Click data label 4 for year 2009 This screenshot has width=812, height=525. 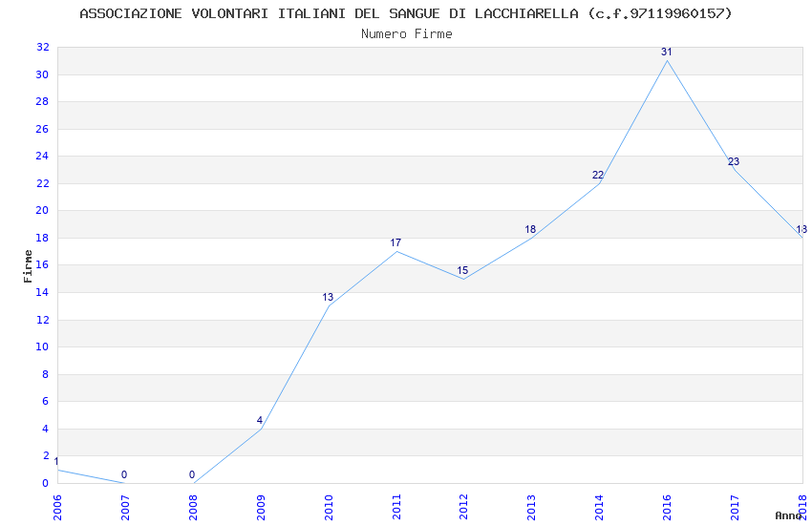260,421
